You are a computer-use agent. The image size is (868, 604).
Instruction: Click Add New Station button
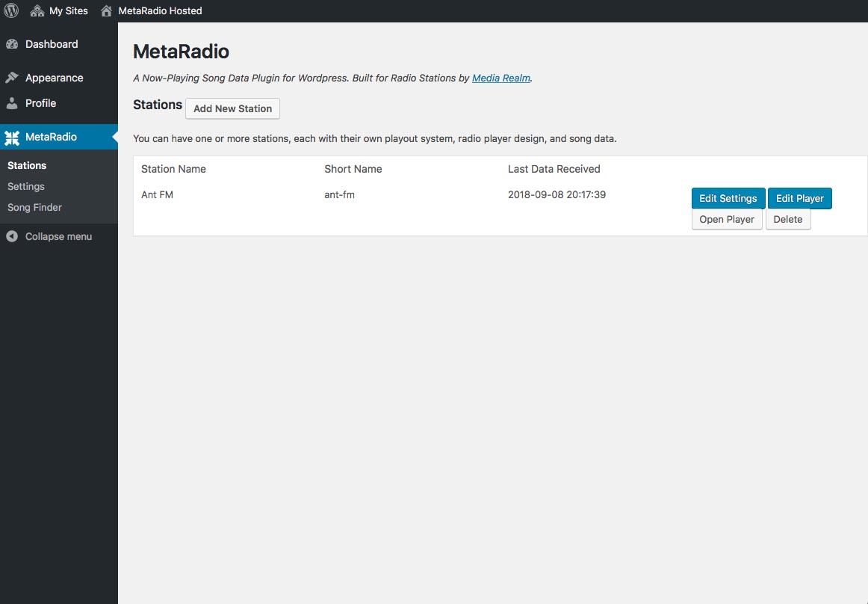(232, 108)
